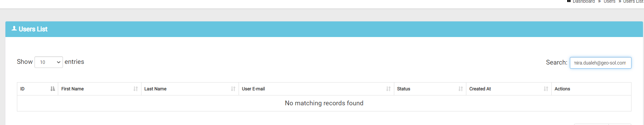
Task: Click the User E-mail column sort arrows
Action: (388, 89)
